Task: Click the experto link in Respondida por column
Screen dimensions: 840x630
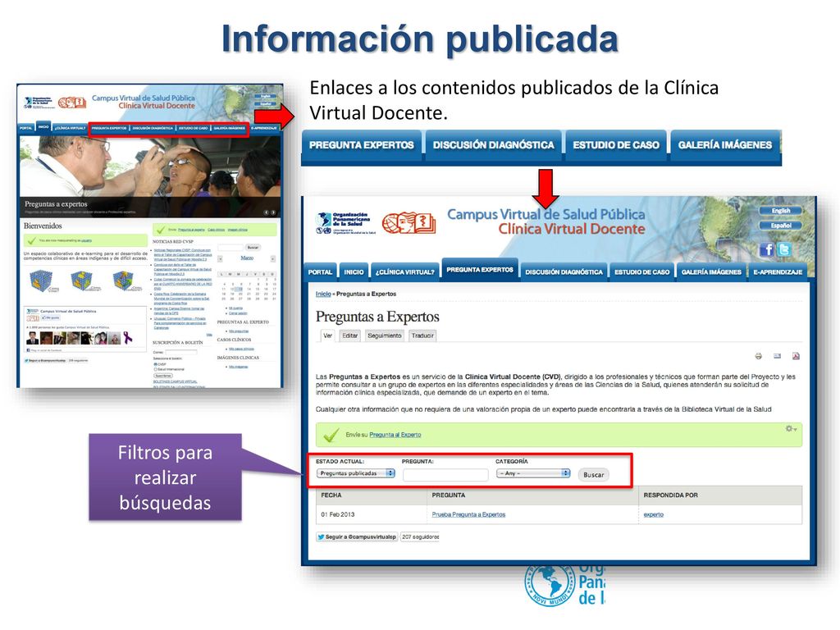Action: click(654, 514)
